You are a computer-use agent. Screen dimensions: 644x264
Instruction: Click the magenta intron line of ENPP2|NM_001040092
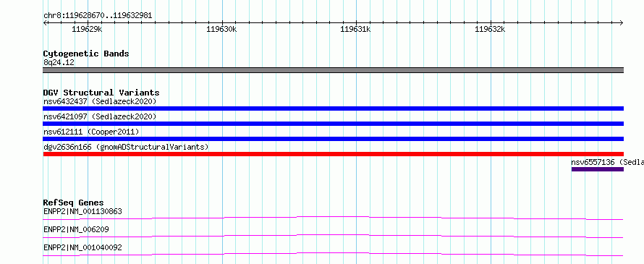[x=334, y=254]
